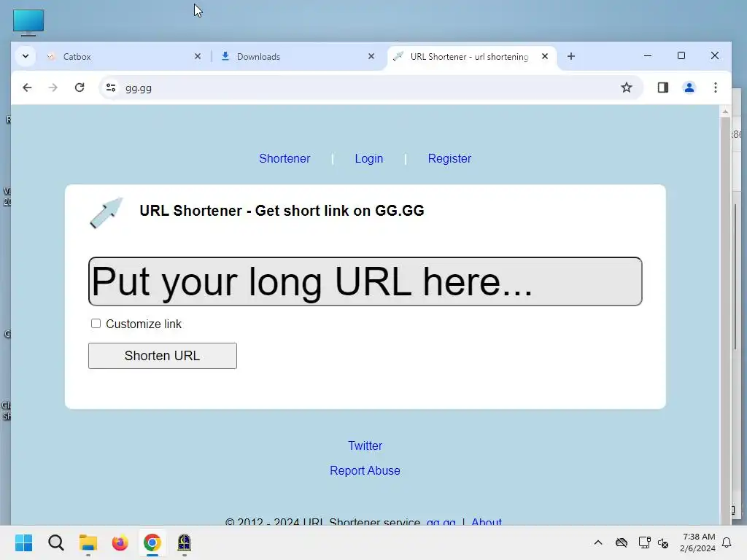Launch Firefox from the taskbar
This screenshot has height=560, width=747.
click(120, 542)
